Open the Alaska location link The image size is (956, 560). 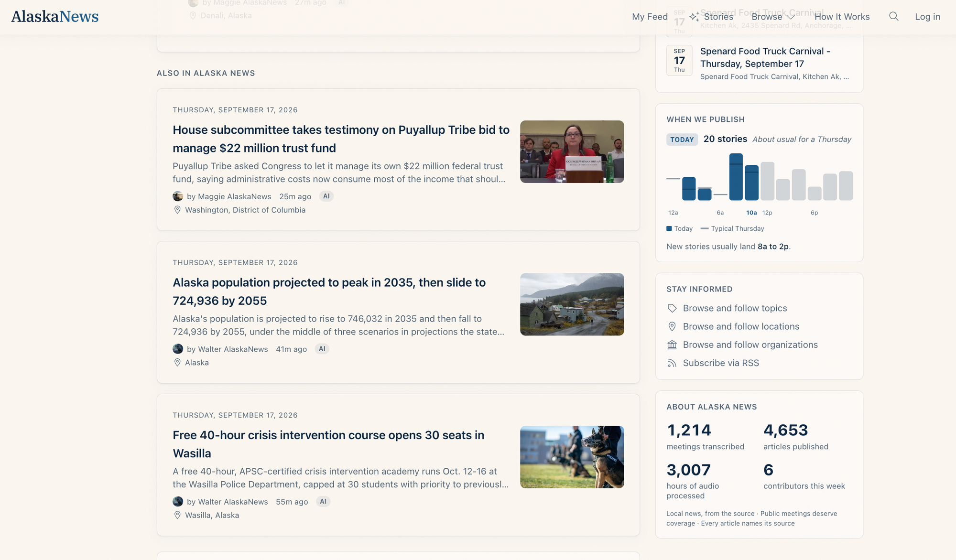coord(197,363)
